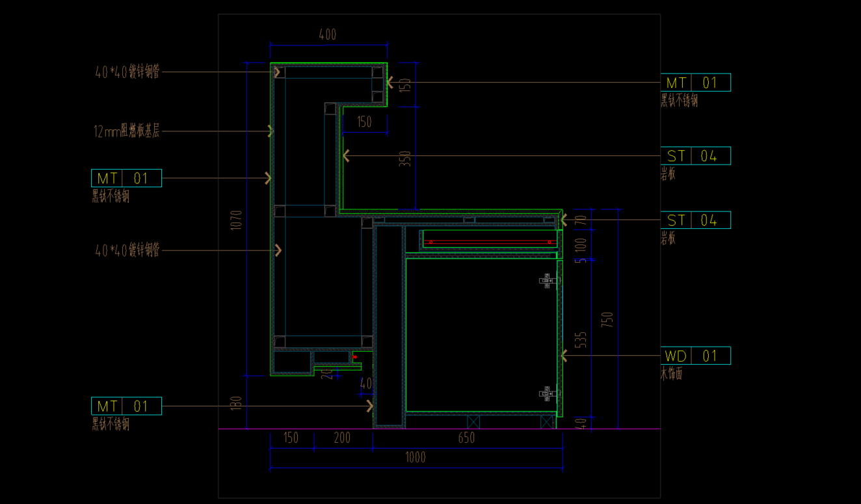Click the lower ST 04 tag near 70 dimension

(x=695, y=220)
